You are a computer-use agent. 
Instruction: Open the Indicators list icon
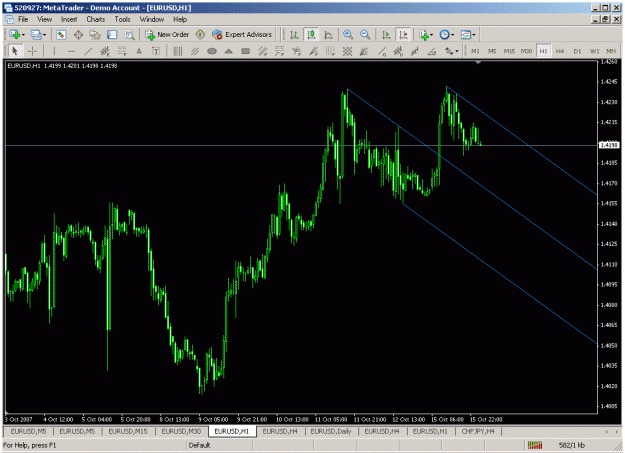(x=424, y=35)
